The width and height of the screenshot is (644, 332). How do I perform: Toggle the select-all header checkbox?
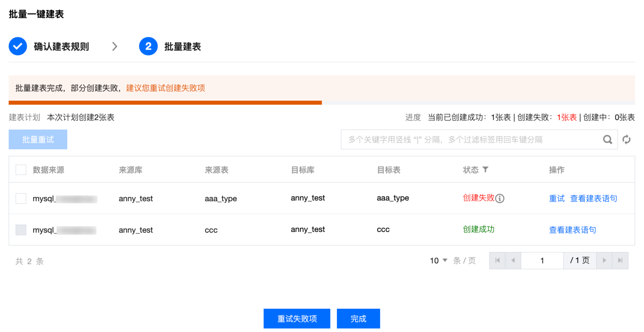(x=21, y=170)
